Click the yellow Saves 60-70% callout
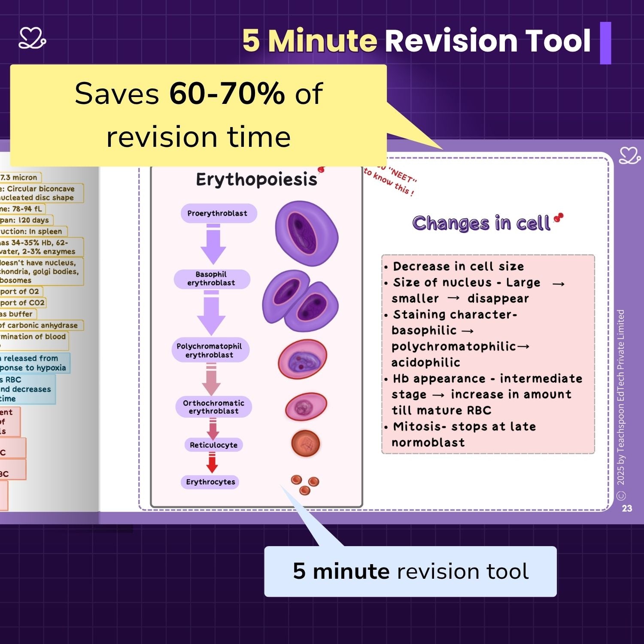Screen dimensions: 644x644 [198, 115]
